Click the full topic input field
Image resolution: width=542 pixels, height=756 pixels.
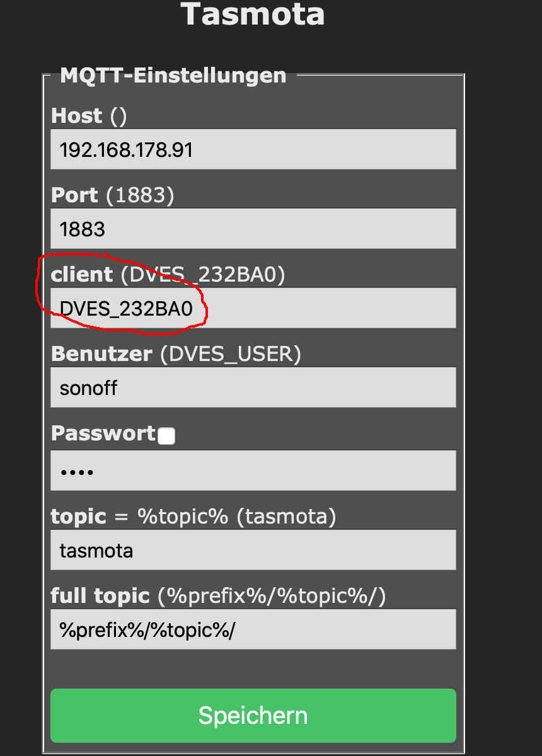pos(253,629)
